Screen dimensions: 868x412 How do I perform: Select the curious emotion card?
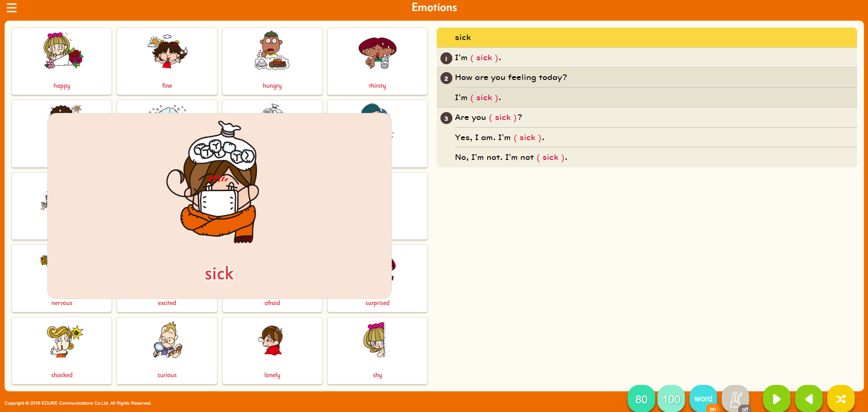pyautogui.click(x=167, y=350)
